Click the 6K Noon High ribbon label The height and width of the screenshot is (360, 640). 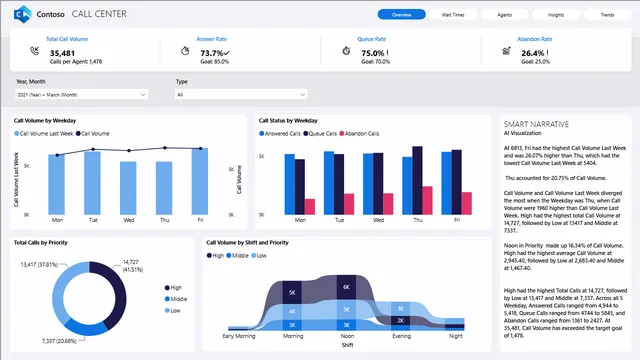[x=346, y=287]
